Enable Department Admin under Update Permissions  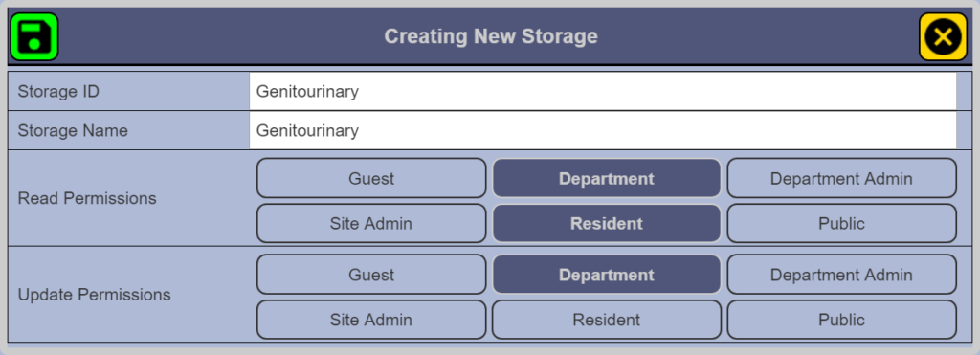[x=841, y=275]
